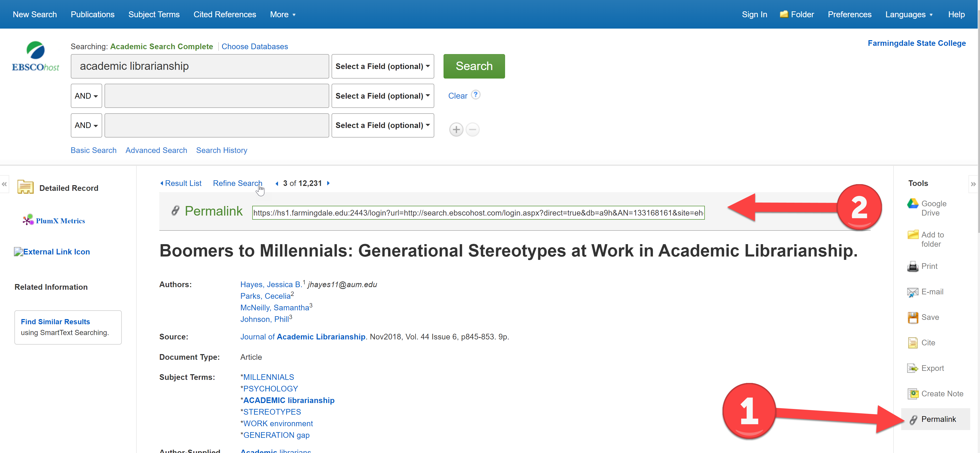Viewport: 980px width, 453px height.
Task: Open the first AND operator dropdown
Action: click(x=86, y=96)
